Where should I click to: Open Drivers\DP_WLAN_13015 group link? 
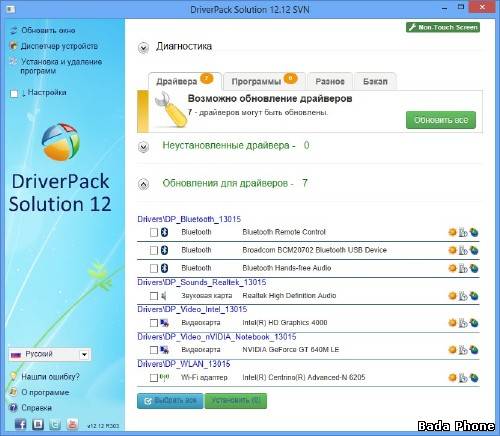tap(184, 364)
